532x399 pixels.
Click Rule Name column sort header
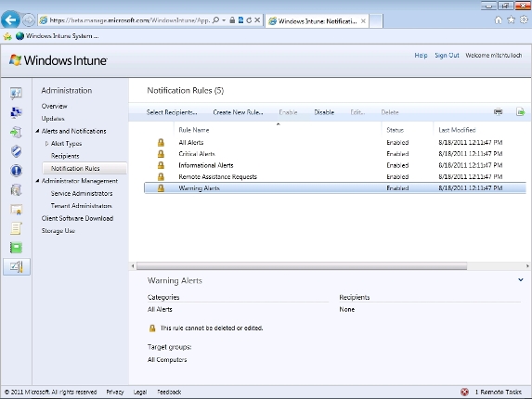194,130
